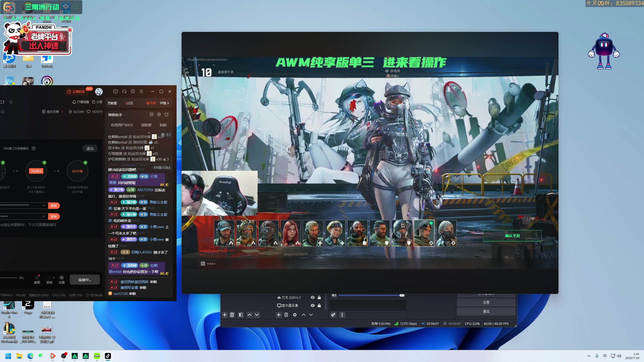Screen dimensions: 644x362
Task: Edit the stream title pencil icon
Action: point(11,102)
